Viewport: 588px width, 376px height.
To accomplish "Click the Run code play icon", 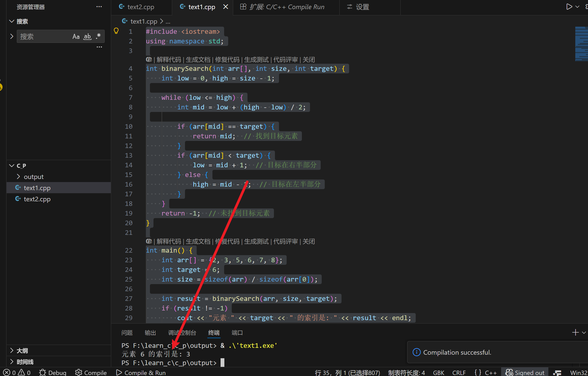I will coord(569,7).
